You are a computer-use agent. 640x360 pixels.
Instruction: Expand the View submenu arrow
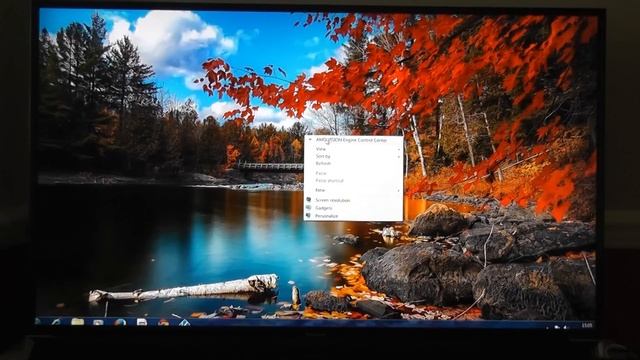click(399, 149)
